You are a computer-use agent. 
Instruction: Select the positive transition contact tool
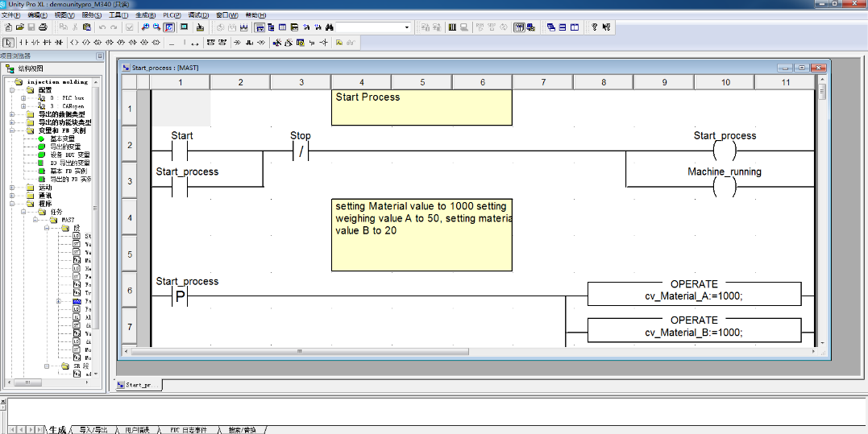click(47, 42)
